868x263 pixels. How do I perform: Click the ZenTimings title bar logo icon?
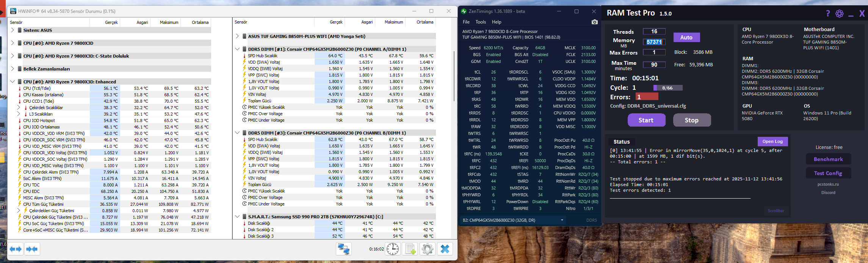click(464, 11)
